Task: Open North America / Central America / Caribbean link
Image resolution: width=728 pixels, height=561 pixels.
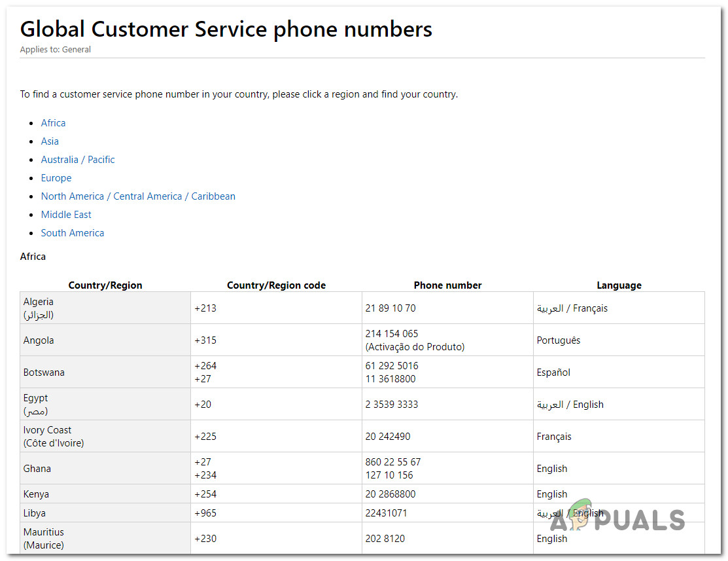Action: [x=138, y=196]
